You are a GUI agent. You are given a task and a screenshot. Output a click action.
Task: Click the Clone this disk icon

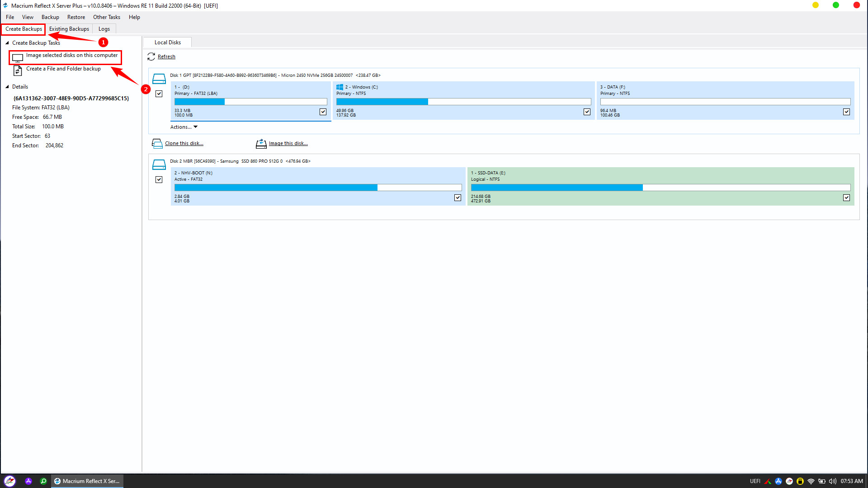coord(157,144)
